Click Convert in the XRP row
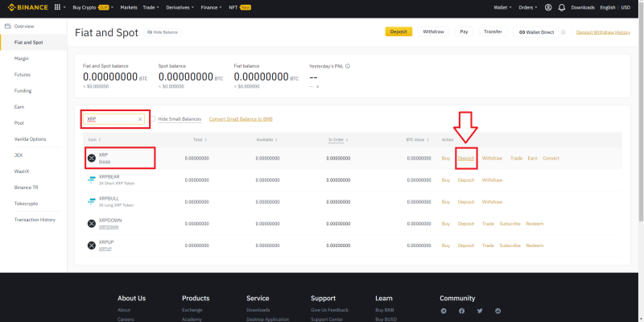Screen dimensions: 644x322 (551, 158)
